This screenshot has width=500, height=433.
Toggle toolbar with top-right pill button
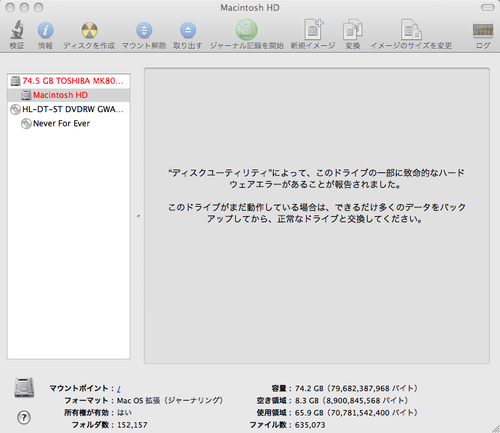pyautogui.click(x=488, y=7)
